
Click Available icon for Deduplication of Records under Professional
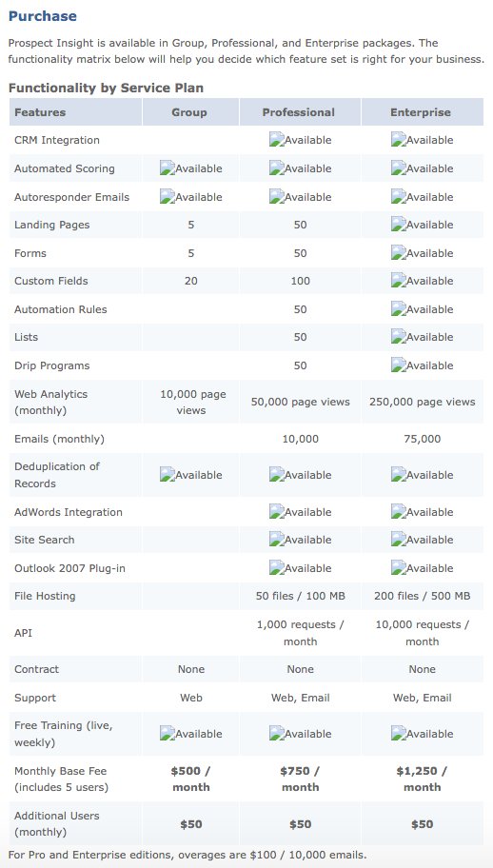301,475
